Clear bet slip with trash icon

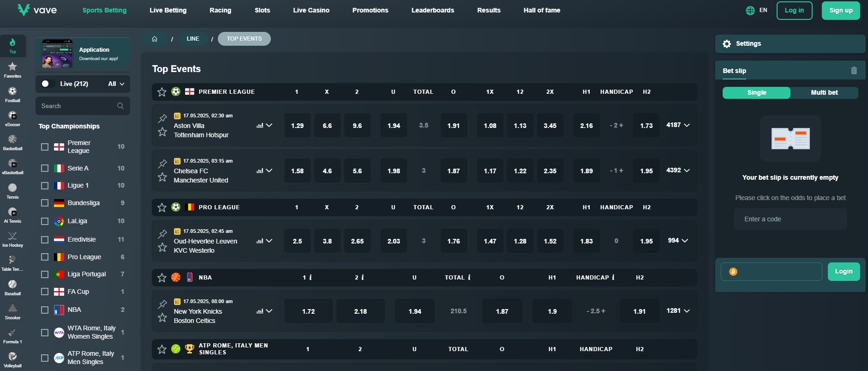[854, 71]
